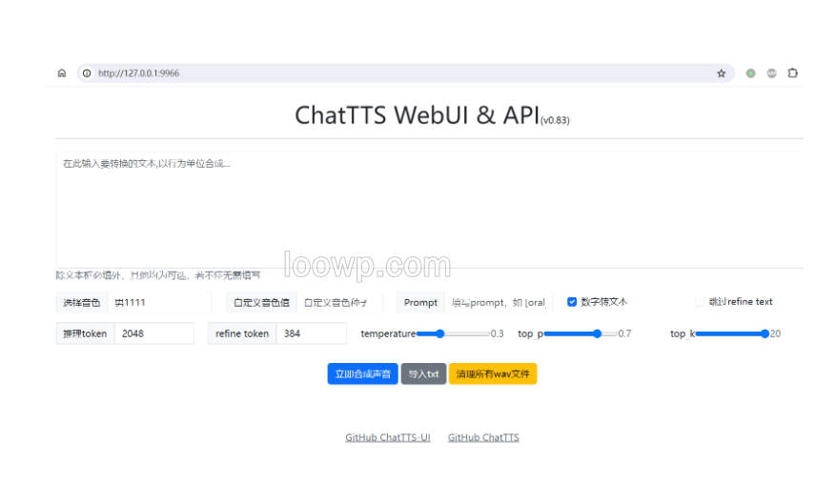This screenshot has height=504, width=836.
Task: Click the gray import txt button
Action: coord(423,374)
